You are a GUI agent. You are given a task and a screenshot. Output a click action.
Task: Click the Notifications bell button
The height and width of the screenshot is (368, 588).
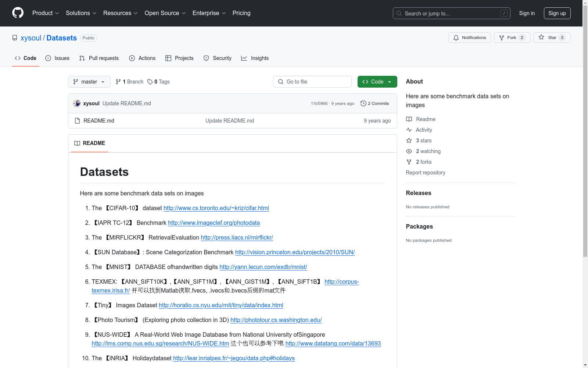click(x=469, y=38)
